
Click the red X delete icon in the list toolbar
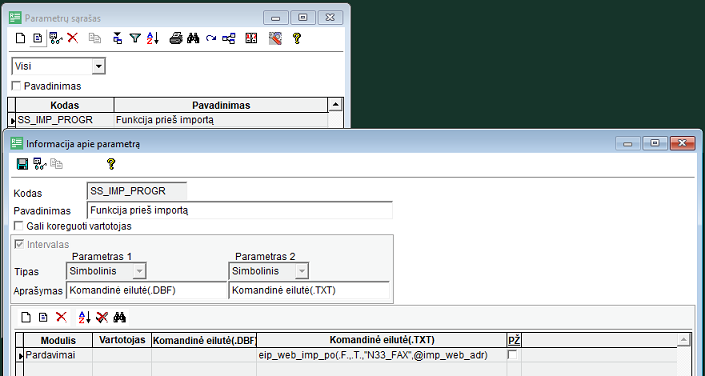tap(72, 38)
